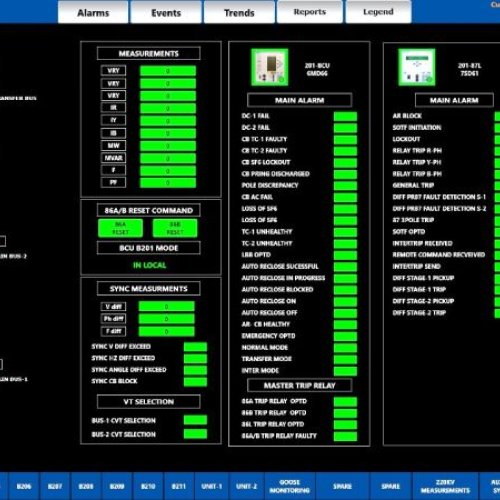Screen dimensions: 500x500
Task: Click the EMERGENCY OPTD indicator
Action: pyautogui.click(x=345, y=336)
